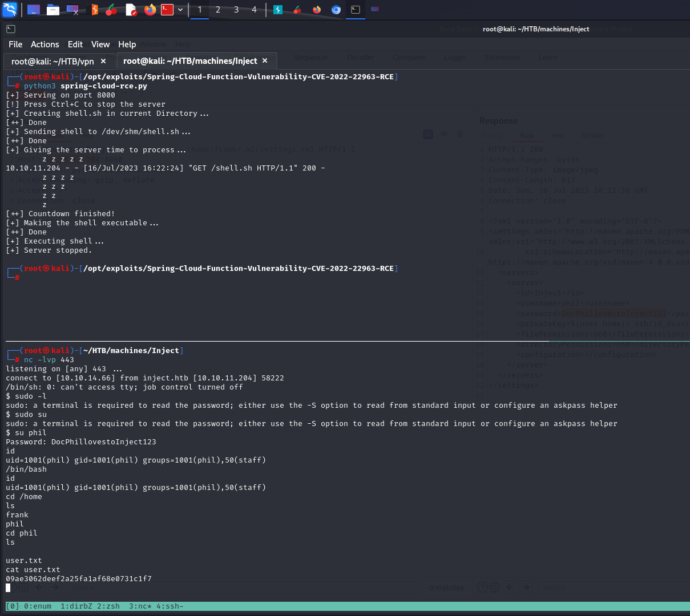
Task: Switch to workspace 1
Action: [x=200, y=10]
